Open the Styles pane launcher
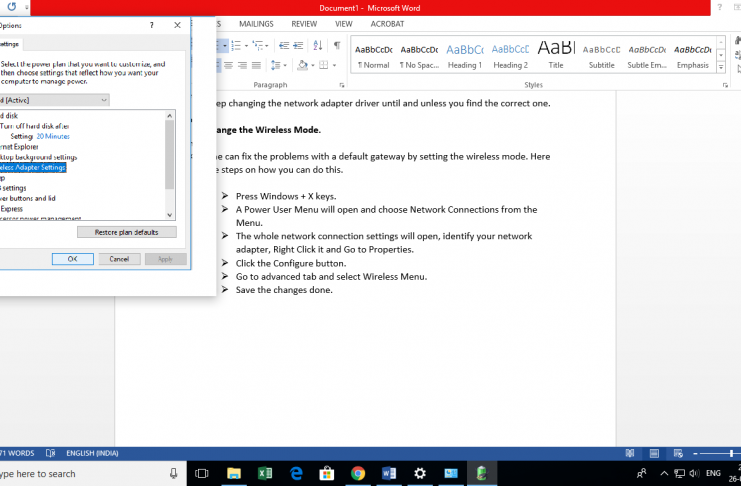Image resolution: width=741 pixels, height=486 pixels. (x=725, y=85)
